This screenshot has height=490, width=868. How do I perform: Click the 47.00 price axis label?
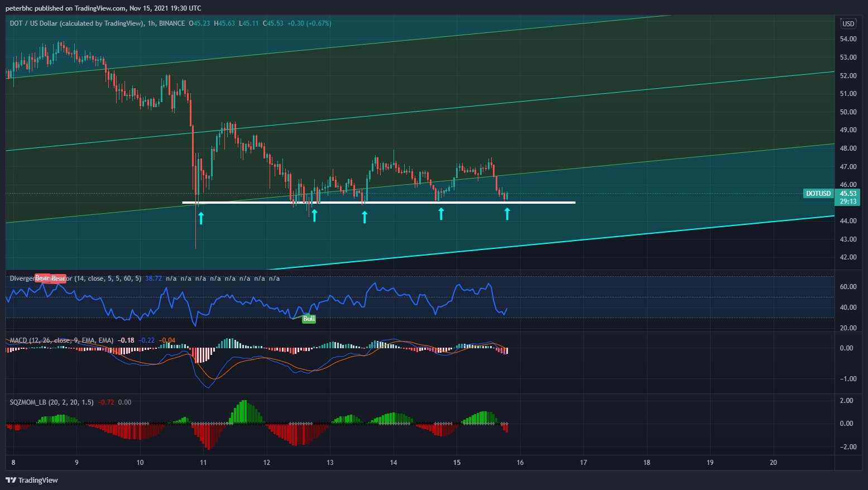[848, 166]
